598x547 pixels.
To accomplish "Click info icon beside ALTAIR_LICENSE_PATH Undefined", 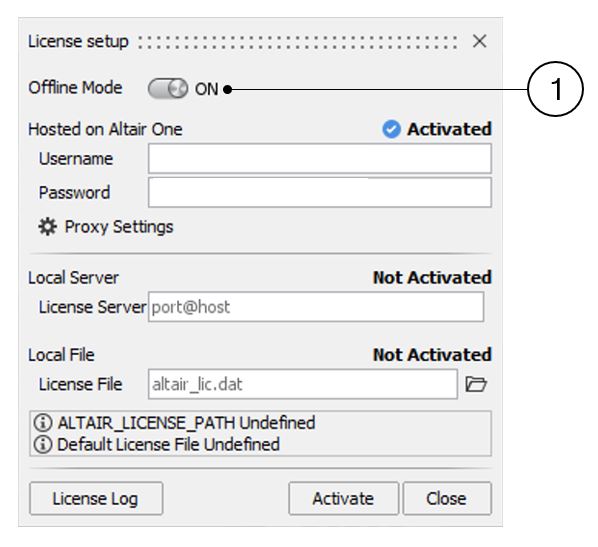I will pyautogui.click(x=43, y=423).
